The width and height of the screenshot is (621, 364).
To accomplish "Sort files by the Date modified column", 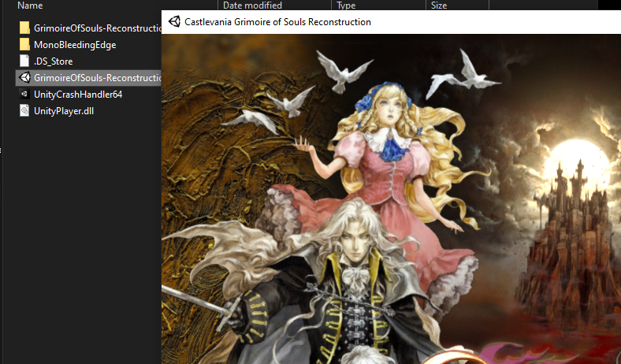I will click(x=252, y=6).
